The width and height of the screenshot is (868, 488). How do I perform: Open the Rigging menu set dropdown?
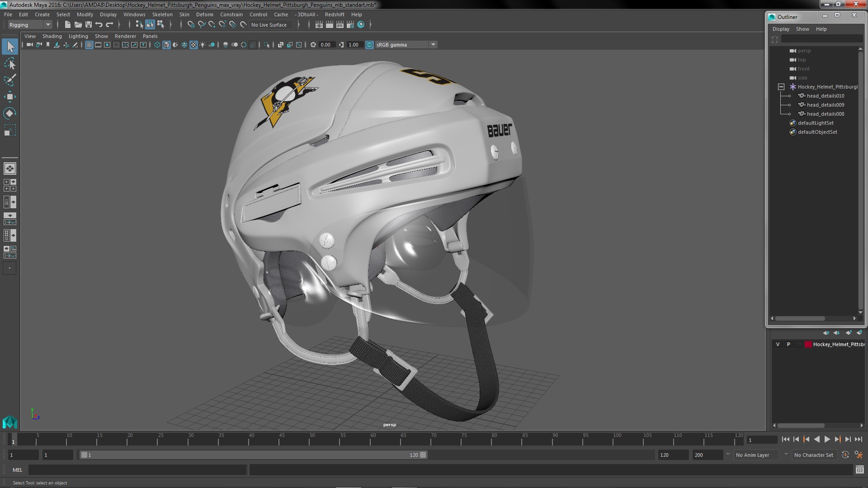[x=29, y=25]
